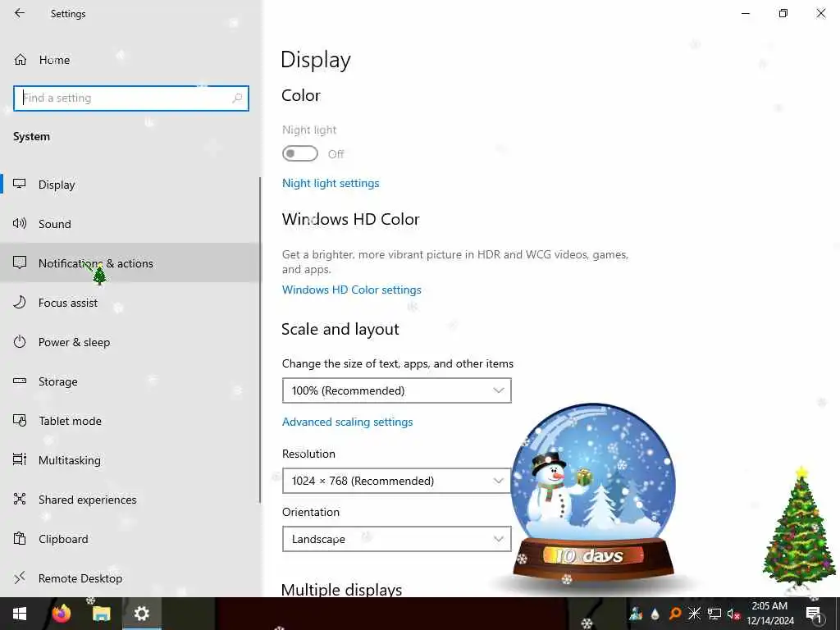Open Focus assist settings page
840x630 pixels.
(x=130, y=302)
